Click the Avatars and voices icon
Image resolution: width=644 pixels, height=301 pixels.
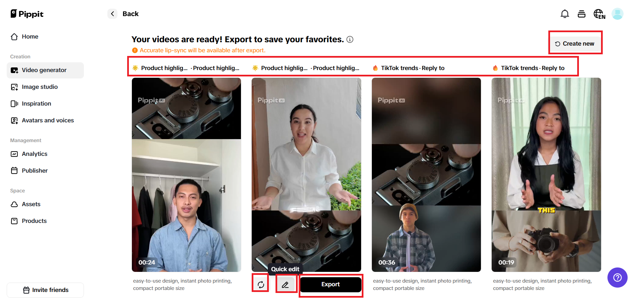click(14, 120)
